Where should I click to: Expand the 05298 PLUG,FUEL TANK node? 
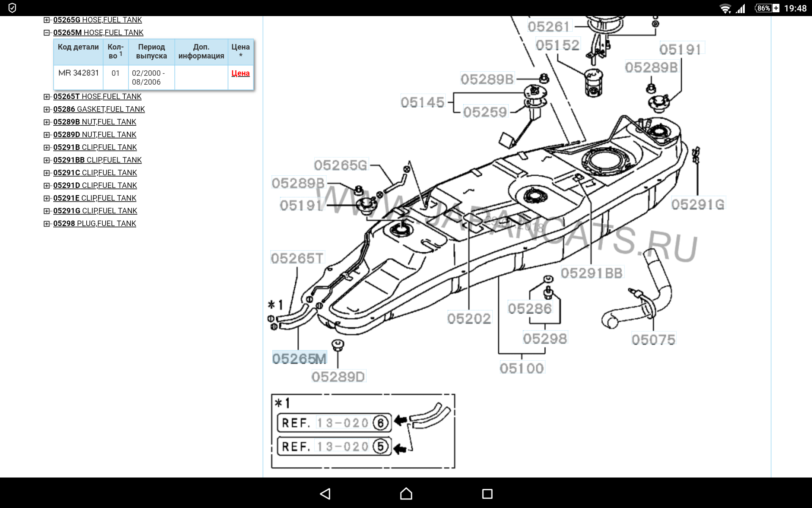(47, 224)
